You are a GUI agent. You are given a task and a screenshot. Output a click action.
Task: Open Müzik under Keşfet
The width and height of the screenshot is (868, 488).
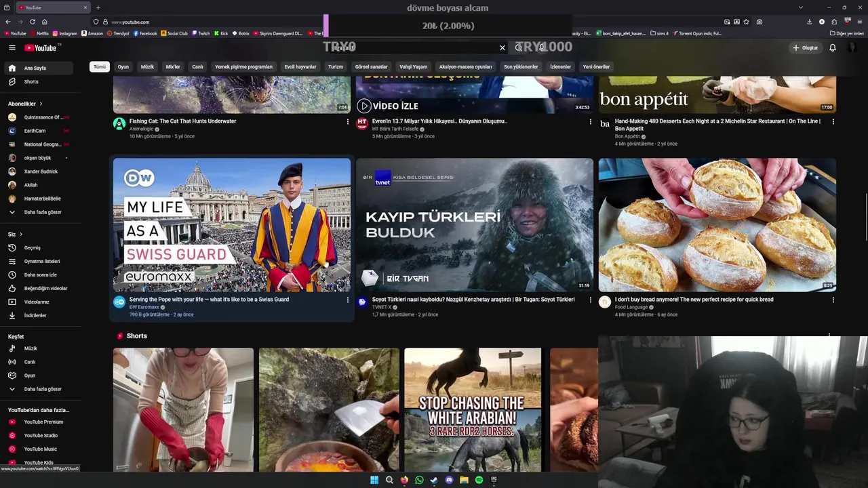[41, 348]
